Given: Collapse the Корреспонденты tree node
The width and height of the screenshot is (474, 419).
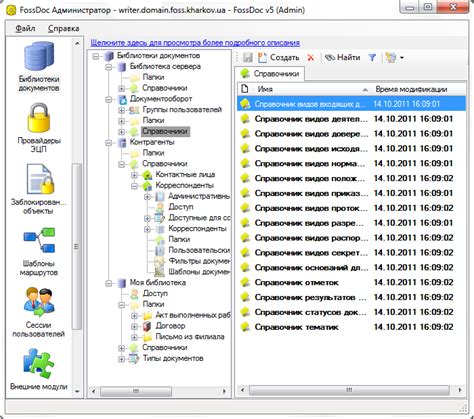Looking at the screenshot, I should 134,186.
